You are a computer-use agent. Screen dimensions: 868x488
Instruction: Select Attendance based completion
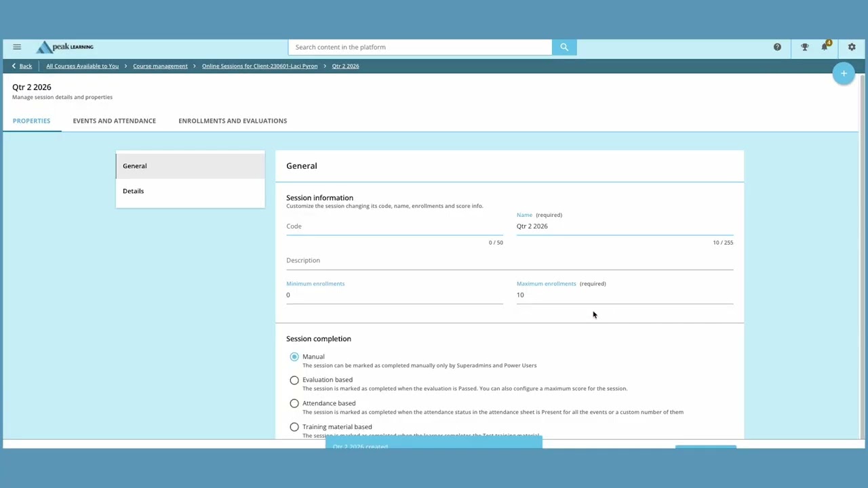[x=294, y=403]
